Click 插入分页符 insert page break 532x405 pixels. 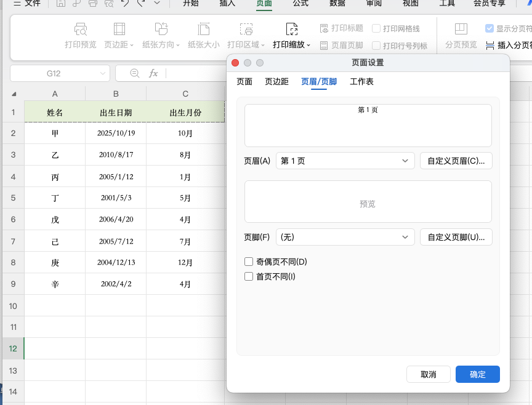click(x=509, y=45)
